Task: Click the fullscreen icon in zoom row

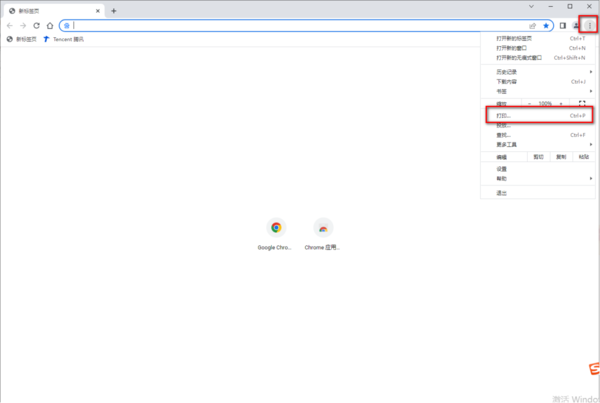Action: coord(582,103)
